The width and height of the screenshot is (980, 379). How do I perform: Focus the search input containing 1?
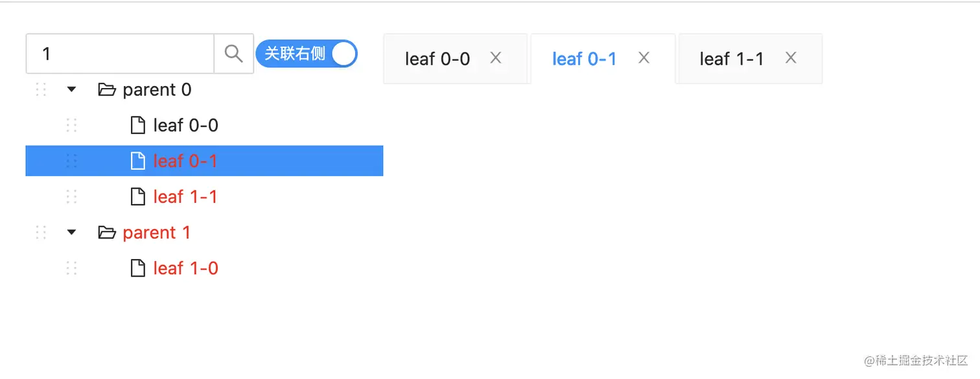point(120,54)
